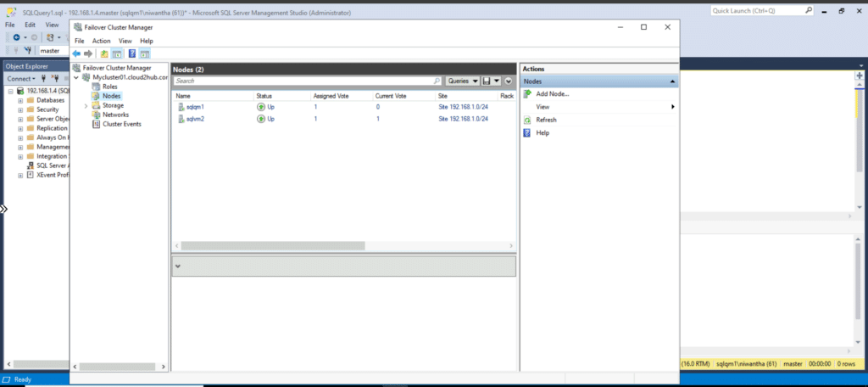868x387 pixels.
Task: Select Roles in the cluster tree
Action: (x=109, y=87)
